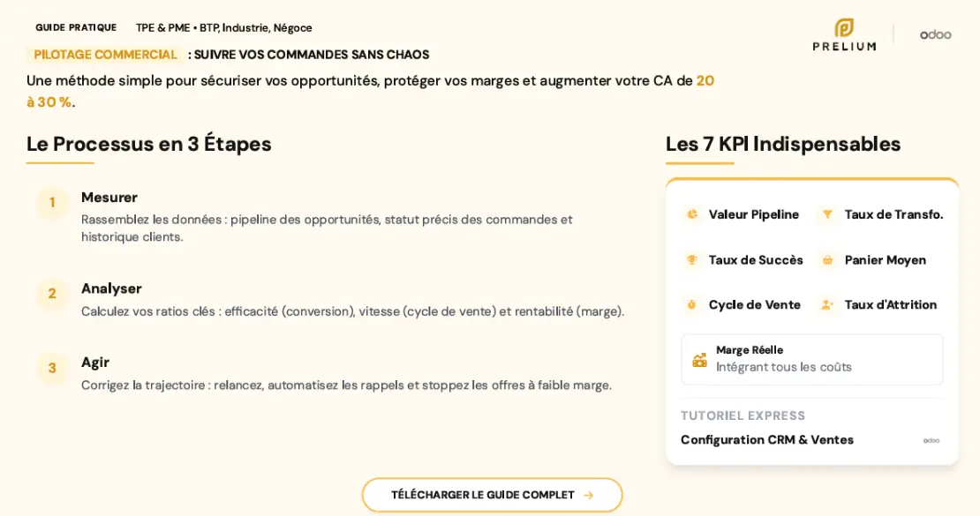Click the Marge Réelle money chart icon
This screenshot has width=980, height=516.
[699, 360]
